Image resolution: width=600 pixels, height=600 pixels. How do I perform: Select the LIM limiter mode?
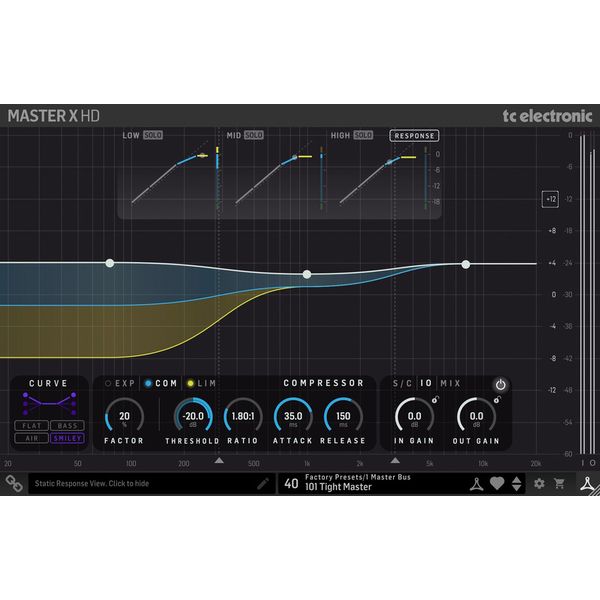coord(201,383)
